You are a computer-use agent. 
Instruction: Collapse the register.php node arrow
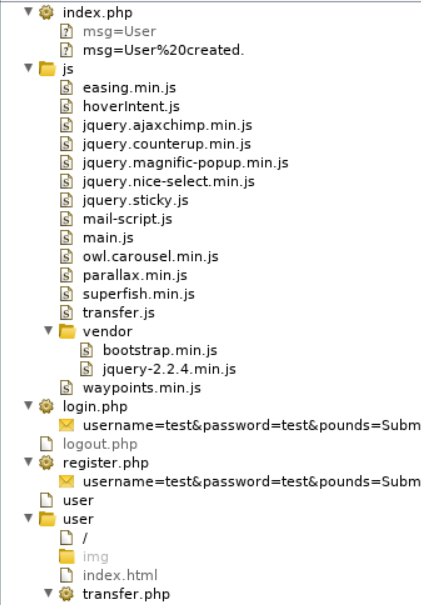[28, 462]
